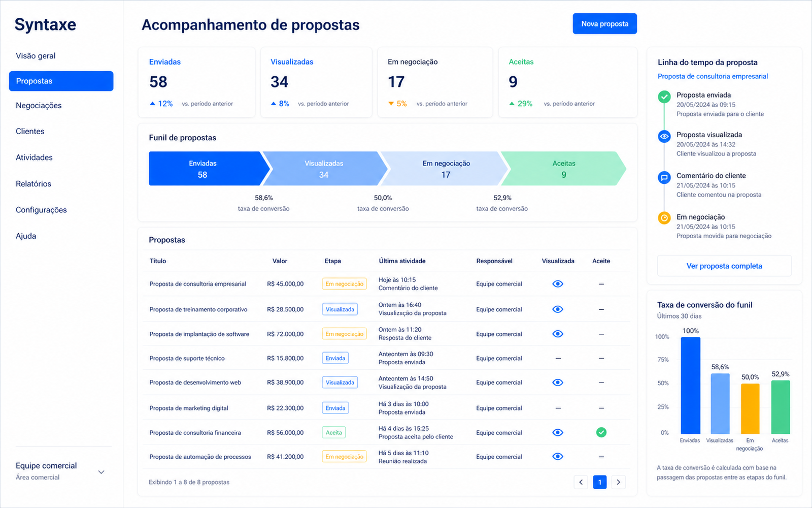
Task: Toggle eye icon for Proposta de implantação de software
Action: [558, 334]
